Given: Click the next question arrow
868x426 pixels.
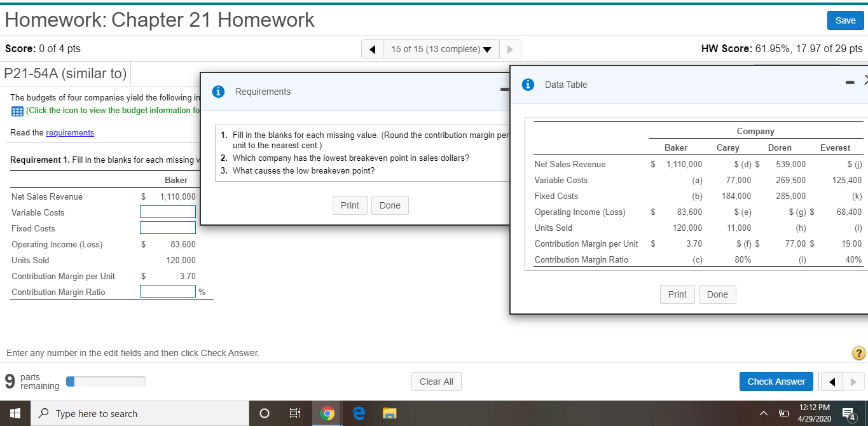Looking at the screenshot, I should pos(510,48).
